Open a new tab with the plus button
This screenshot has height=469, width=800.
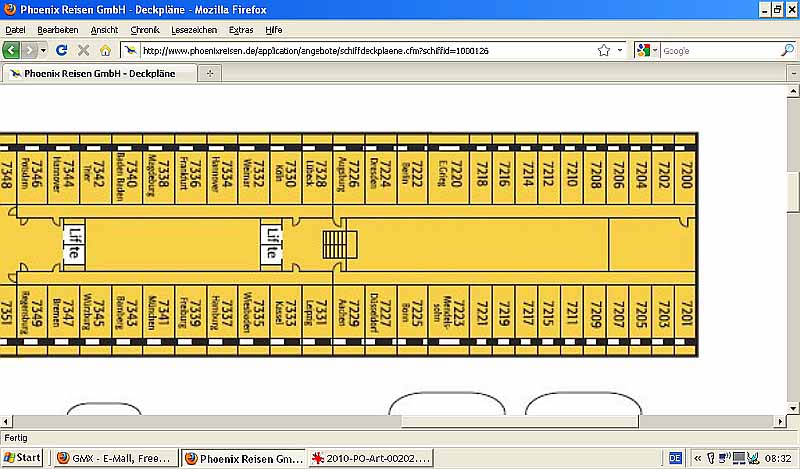pos(210,73)
